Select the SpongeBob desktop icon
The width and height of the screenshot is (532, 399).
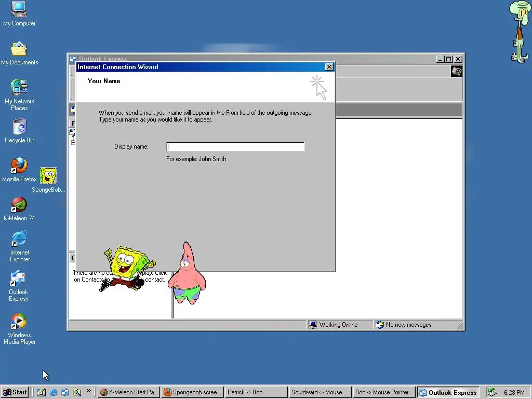pos(48,180)
